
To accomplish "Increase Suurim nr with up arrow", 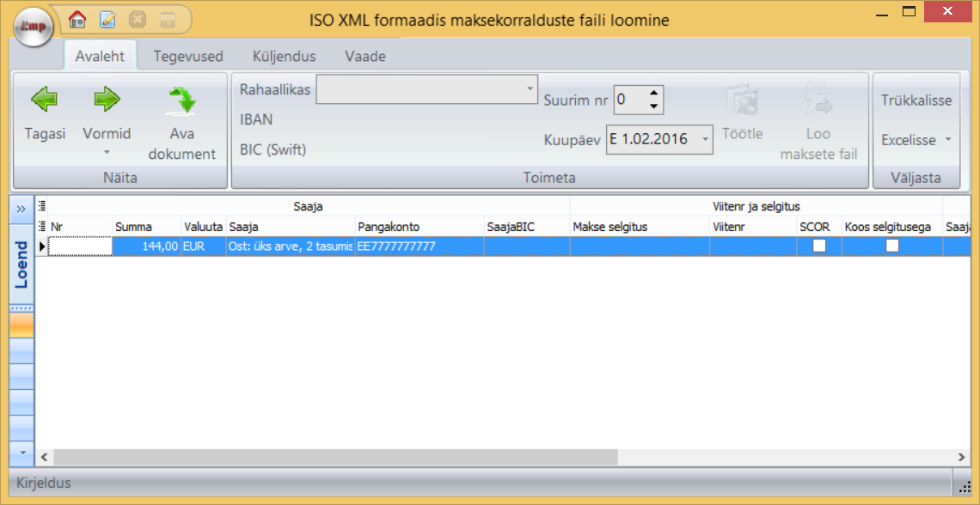I will [x=654, y=94].
